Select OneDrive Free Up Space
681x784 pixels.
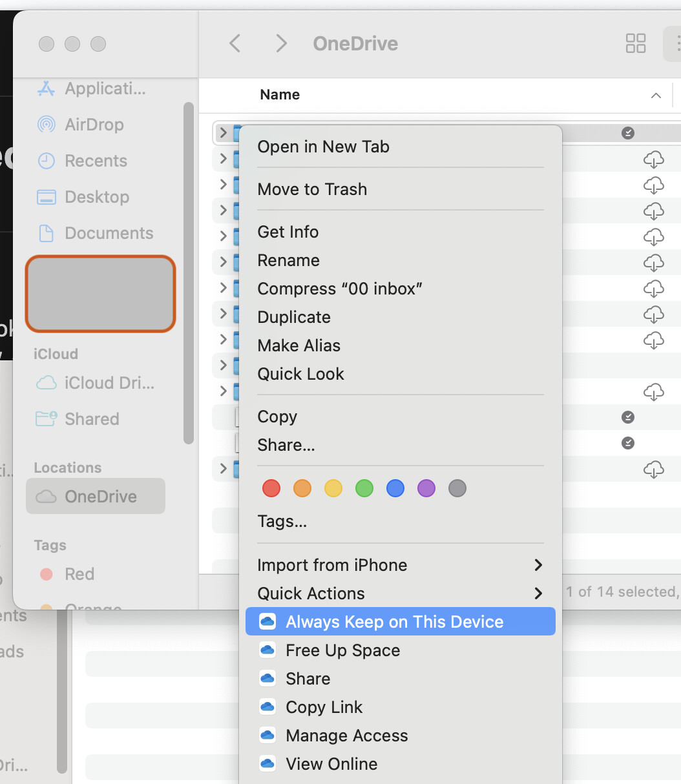tap(401, 650)
